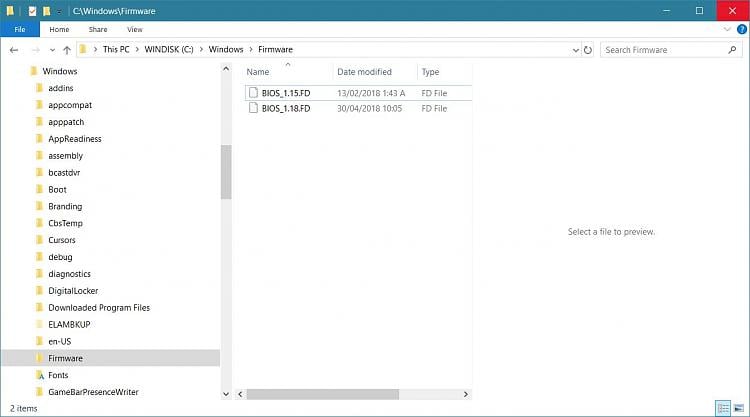Select the Boot folder
Screen dimensions: 750x417
[x=57, y=190]
